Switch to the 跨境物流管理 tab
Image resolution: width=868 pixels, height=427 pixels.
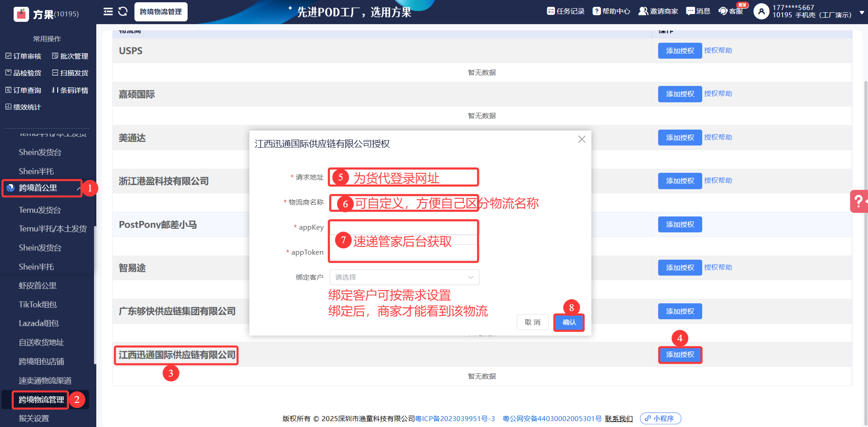[161, 12]
